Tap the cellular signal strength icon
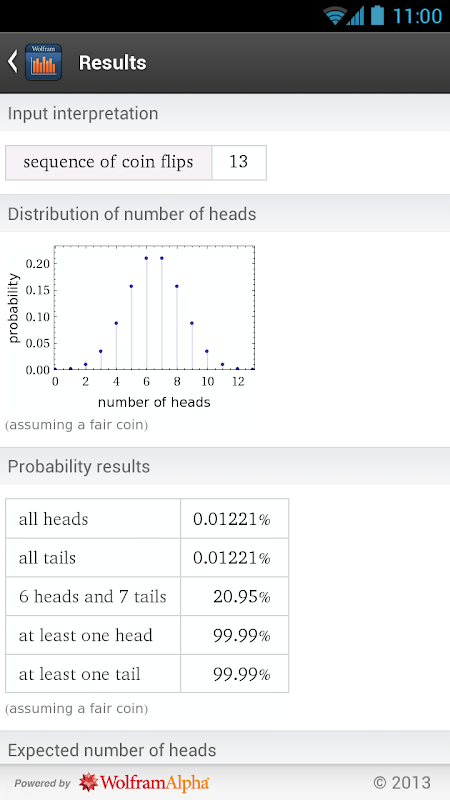Image resolution: width=450 pixels, height=800 pixels. coord(356,16)
